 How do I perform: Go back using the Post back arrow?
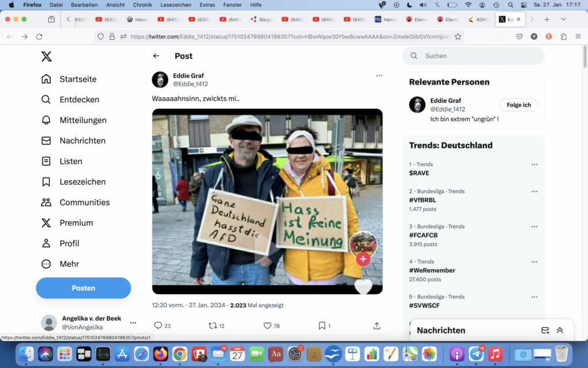156,56
